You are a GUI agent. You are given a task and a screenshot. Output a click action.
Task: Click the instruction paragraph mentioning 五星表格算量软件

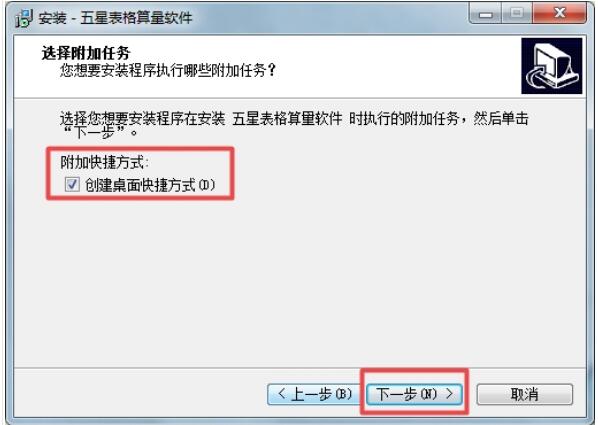click(294, 125)
